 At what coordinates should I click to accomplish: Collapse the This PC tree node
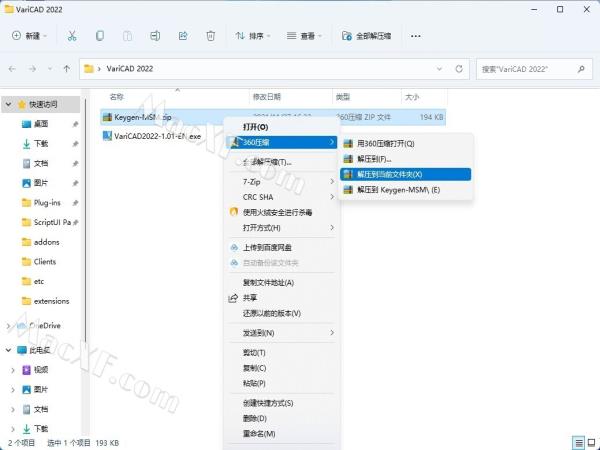tap(8, 350)
